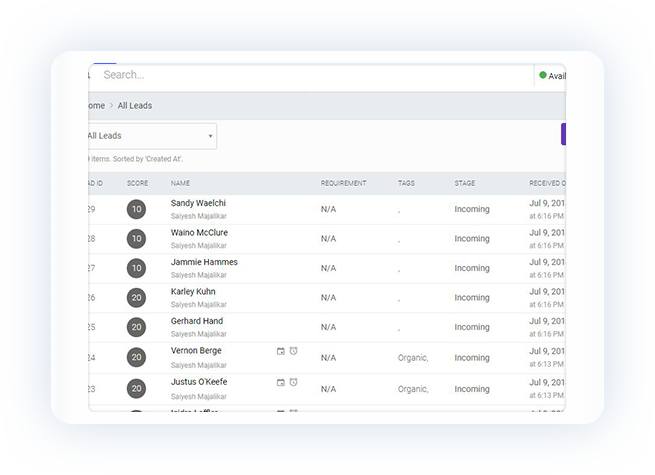Click All Leads in breadcrumb
655x475 pixels.
pyautogui.click(x=135, y=106)
